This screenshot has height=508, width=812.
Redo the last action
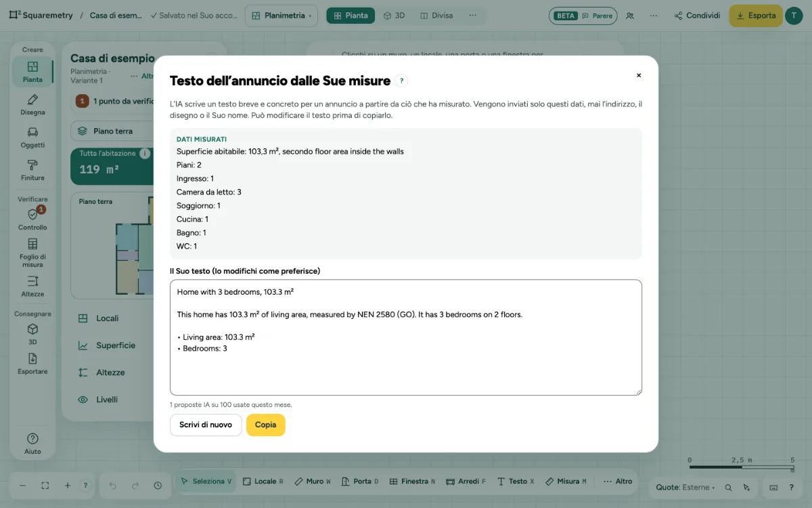(x=135, y=486)
